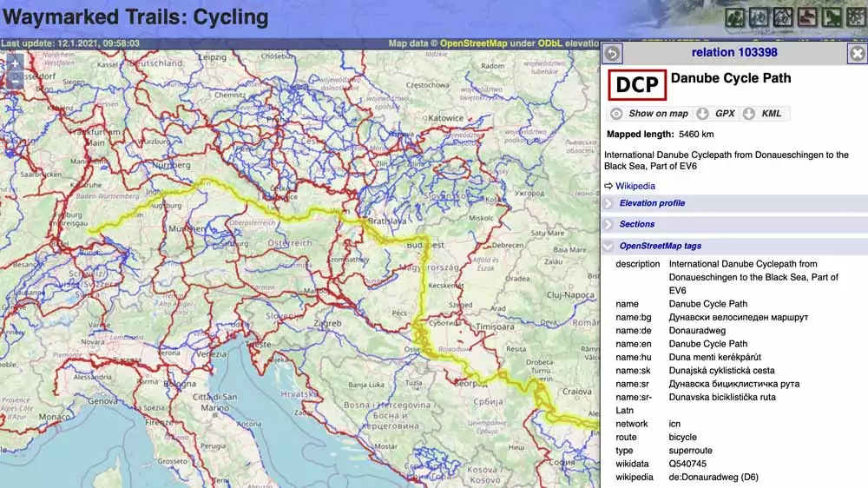
Task: Click Bratislava on the map
Action: tap(387, 221)
